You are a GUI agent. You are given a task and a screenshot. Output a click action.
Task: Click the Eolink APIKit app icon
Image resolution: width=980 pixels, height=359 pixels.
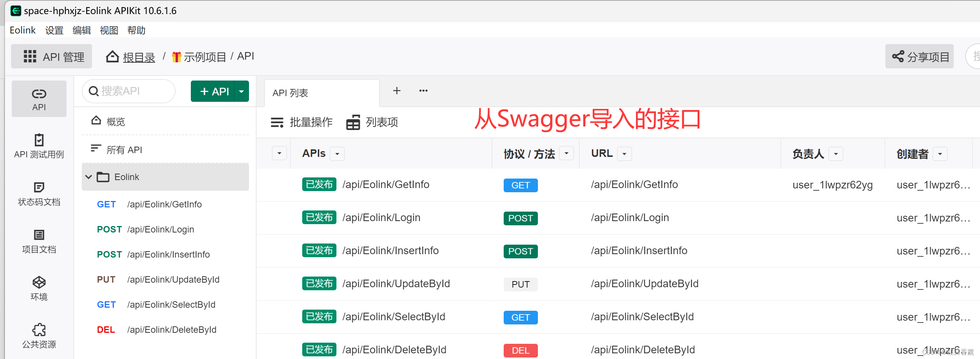pos(16,11)
